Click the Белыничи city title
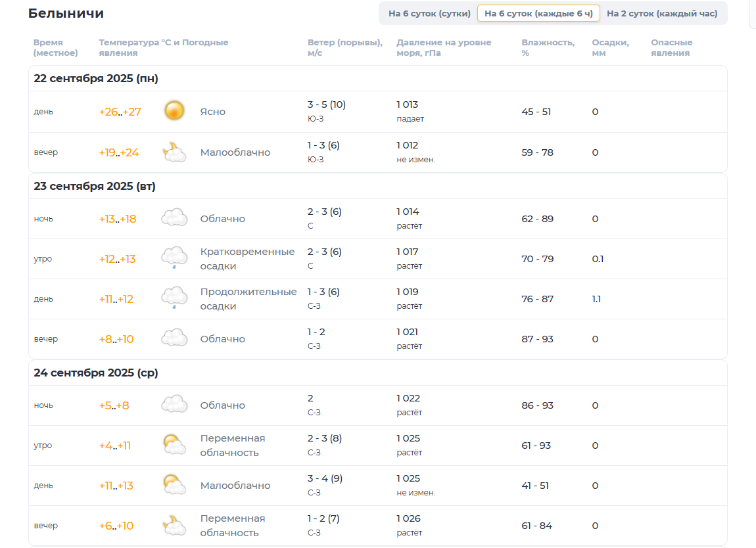This screenshot has width=756, height=548. pyautogui.click(x=66, y=13)
